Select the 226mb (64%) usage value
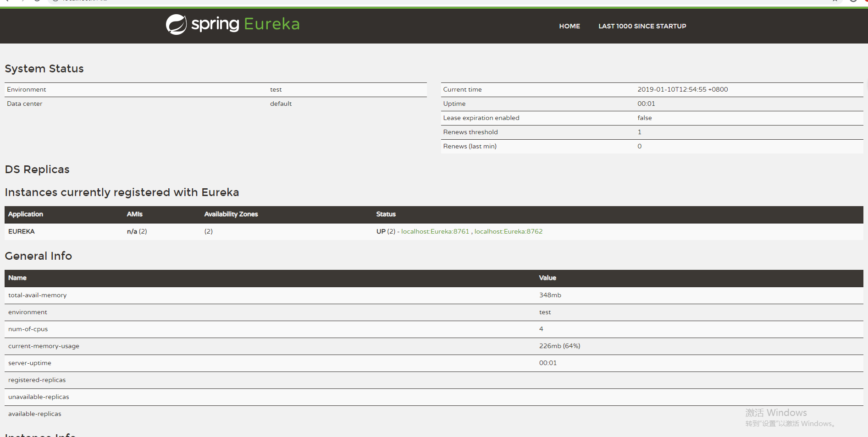The width and height of the screenshot is (868, 437). [x=560, y=346]
